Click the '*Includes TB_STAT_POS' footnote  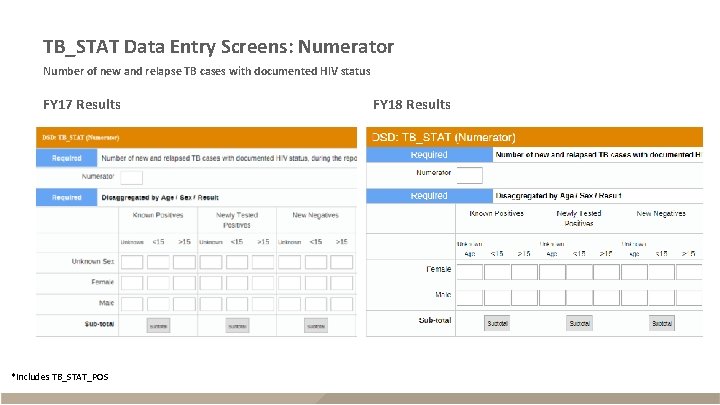[x=60, y=377]
